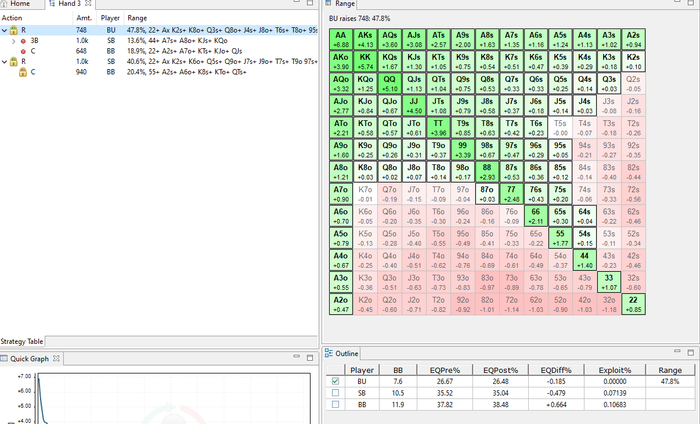Screen dimensions: 700x424
Task: Collapse the SB 1.0k raise tree node
Action: click(x=4, y=62)
